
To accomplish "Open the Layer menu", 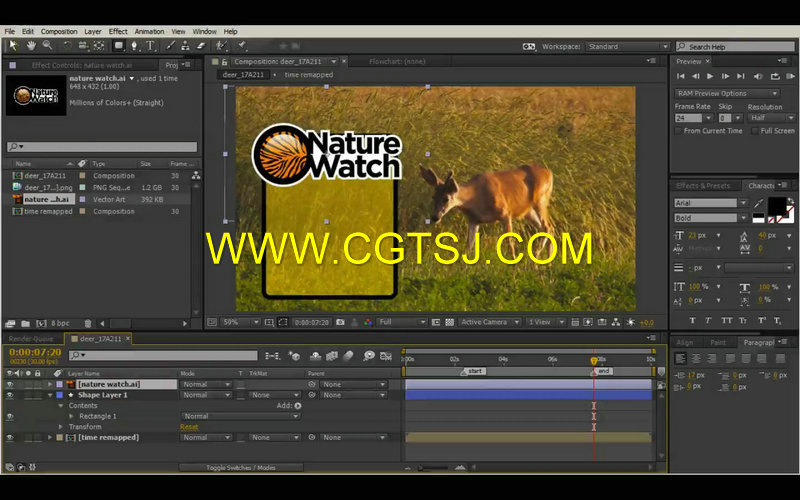I will click(93, 32).
